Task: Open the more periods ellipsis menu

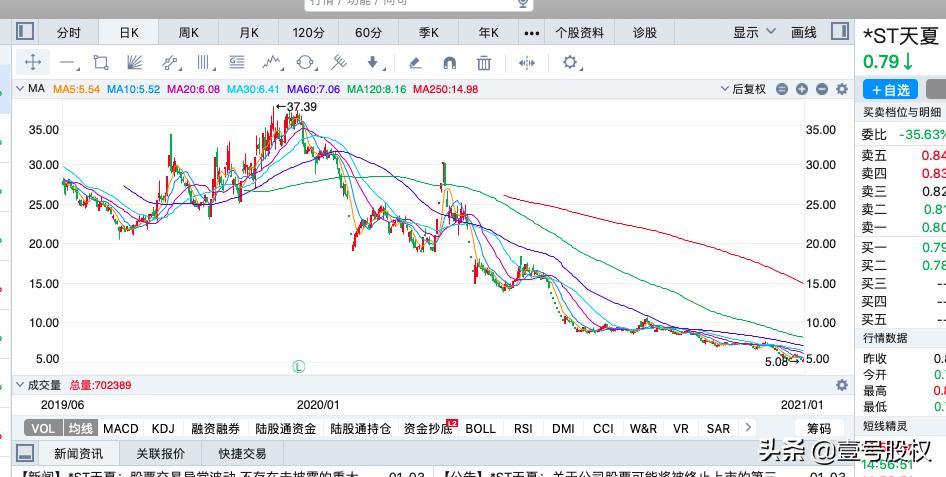Action: (532, 33)
